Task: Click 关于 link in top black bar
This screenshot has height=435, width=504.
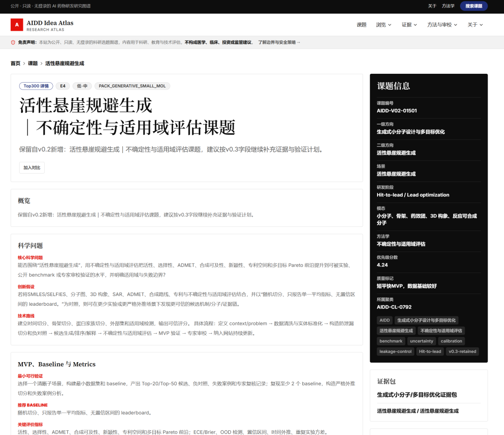Action: (432, 6)
